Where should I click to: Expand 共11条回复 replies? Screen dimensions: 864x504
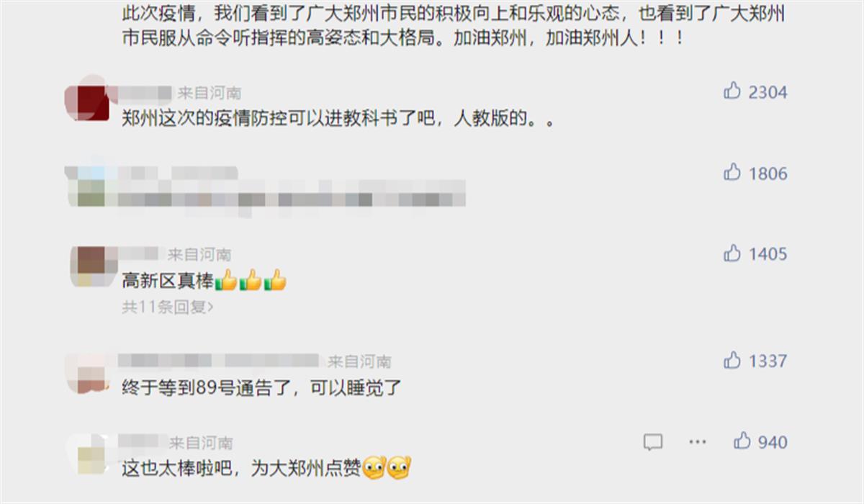pyautogui.click(x=168, y=307)
